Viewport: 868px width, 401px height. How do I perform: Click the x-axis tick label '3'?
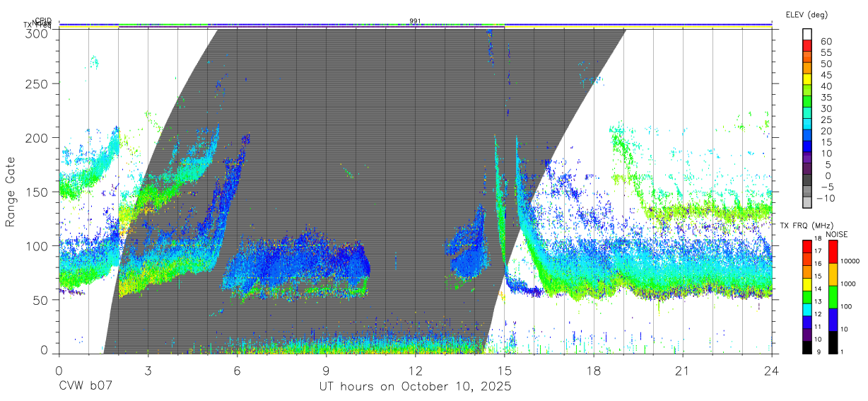coord(148,370)
